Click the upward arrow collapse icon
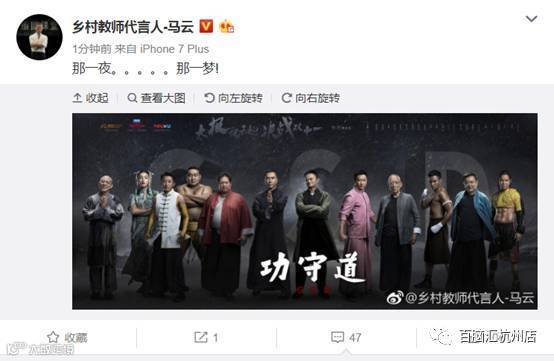This screenshot has height=361, width=554. pyautogui.click(x=77, y=98)
